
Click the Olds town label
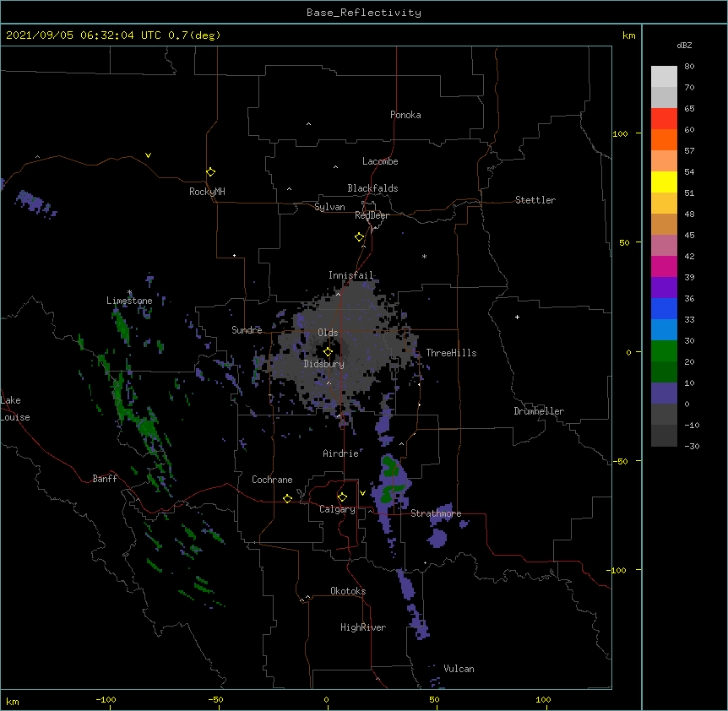(x=328, y=333)
